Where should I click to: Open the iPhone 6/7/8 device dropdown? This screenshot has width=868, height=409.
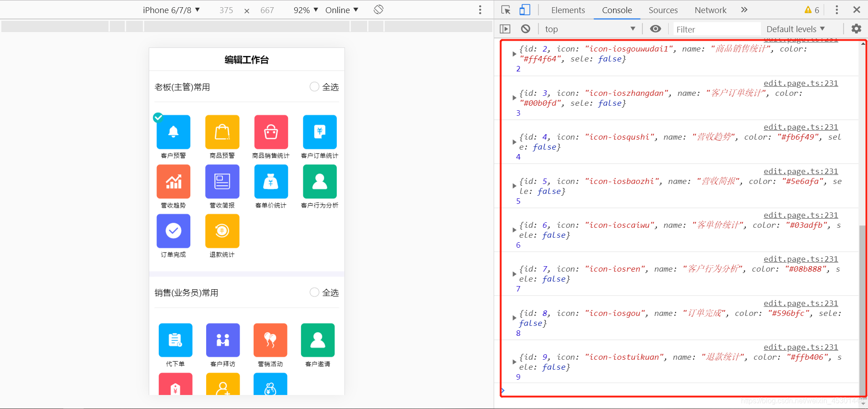(x=171, y=10)
